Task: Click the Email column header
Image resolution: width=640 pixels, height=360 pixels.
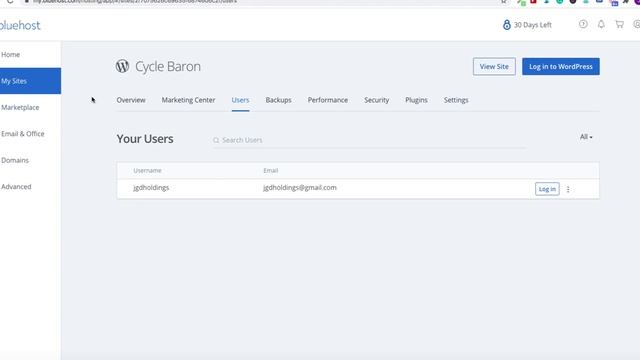Action: click(271, 171)
